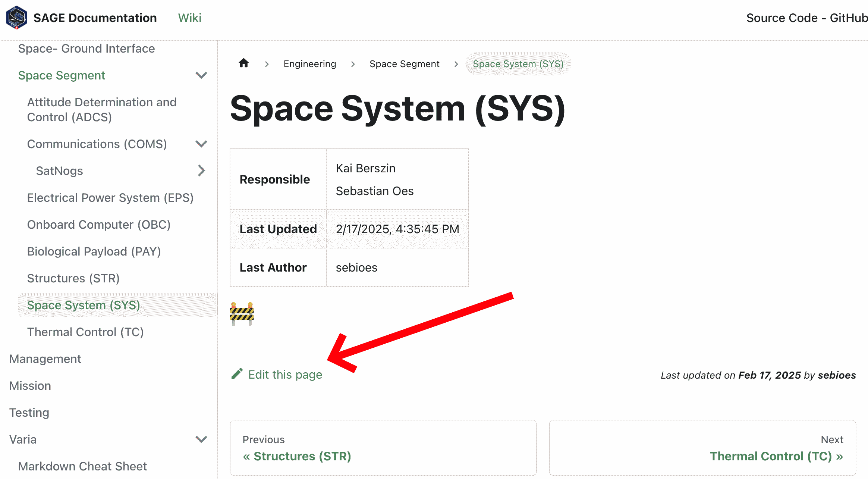Open the Wiki navbar tab
This screenshot has width=868, height=479.
190,18
